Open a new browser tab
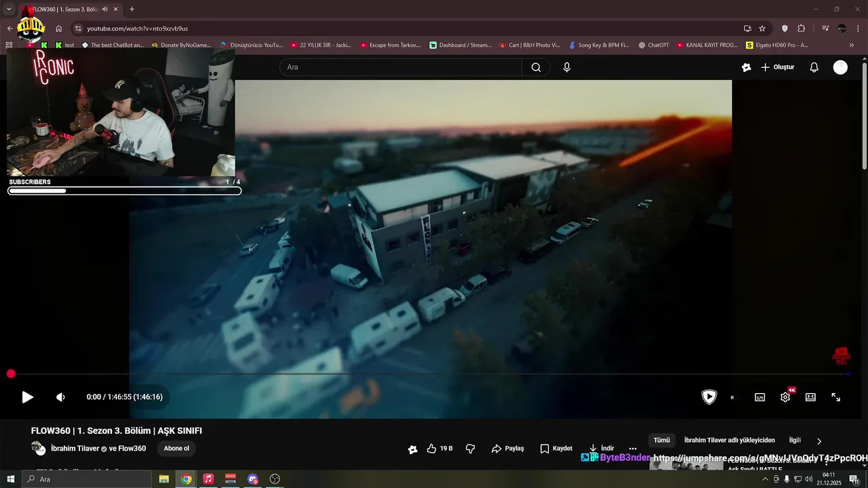Viewport: 868px width, 488px height. coord(132,9)
